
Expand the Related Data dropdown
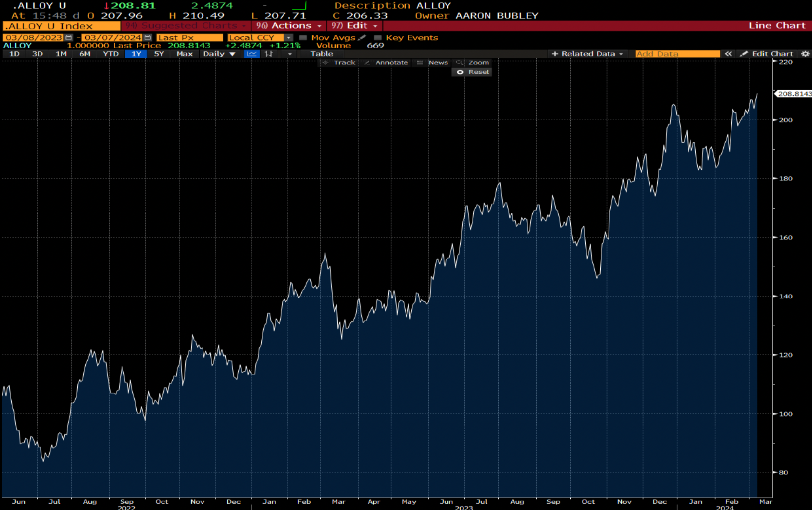587,54
